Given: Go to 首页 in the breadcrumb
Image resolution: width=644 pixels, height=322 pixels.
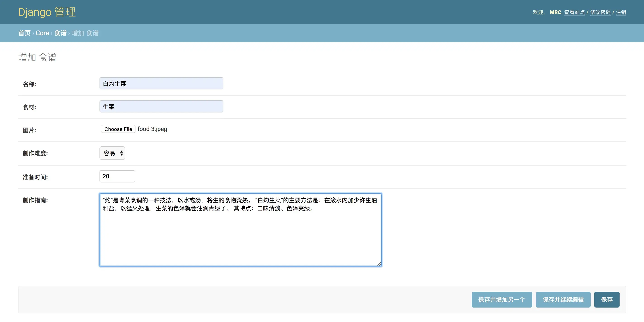Looking at the screenshot, I should 24,33.
